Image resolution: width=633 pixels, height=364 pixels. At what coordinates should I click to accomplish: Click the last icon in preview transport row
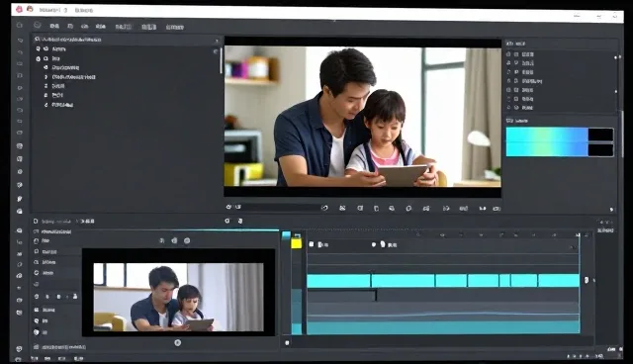pos(497,209)
